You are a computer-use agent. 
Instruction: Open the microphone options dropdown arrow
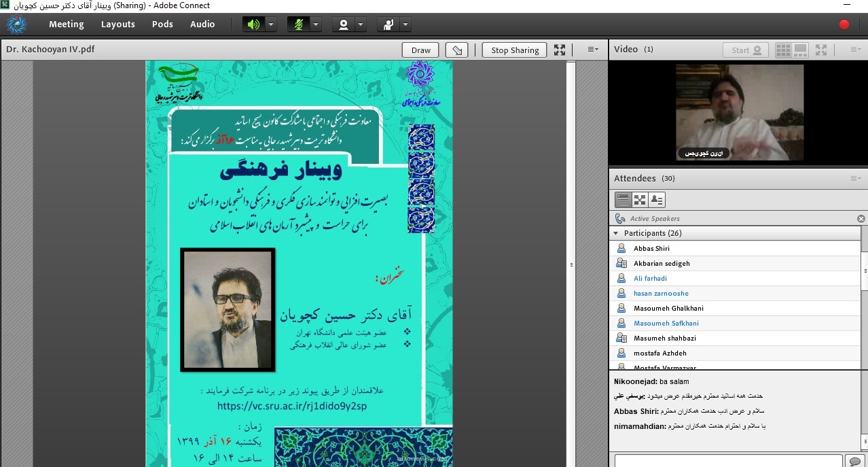(315, 24)
